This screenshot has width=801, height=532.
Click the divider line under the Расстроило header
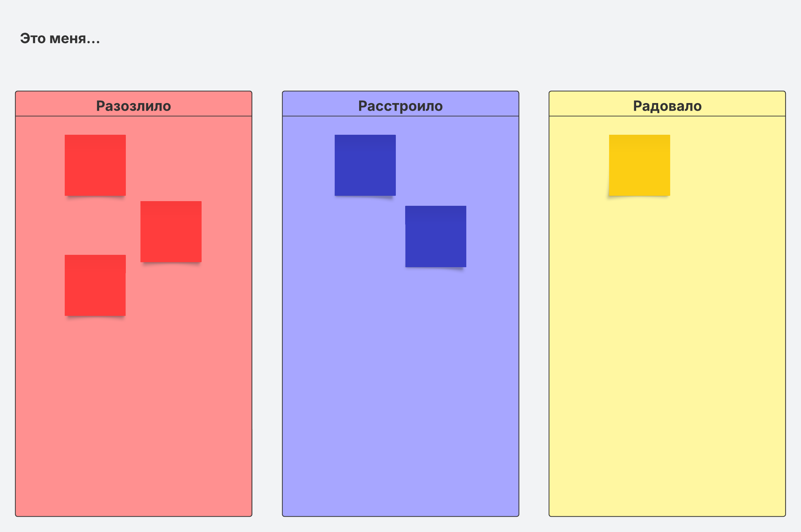[400, 116]
